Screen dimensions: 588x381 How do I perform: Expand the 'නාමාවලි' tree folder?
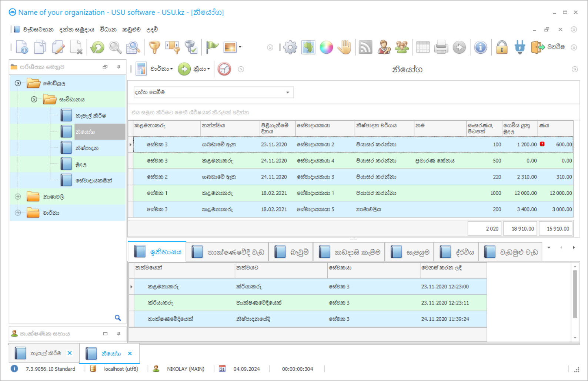tap(18, 197)
